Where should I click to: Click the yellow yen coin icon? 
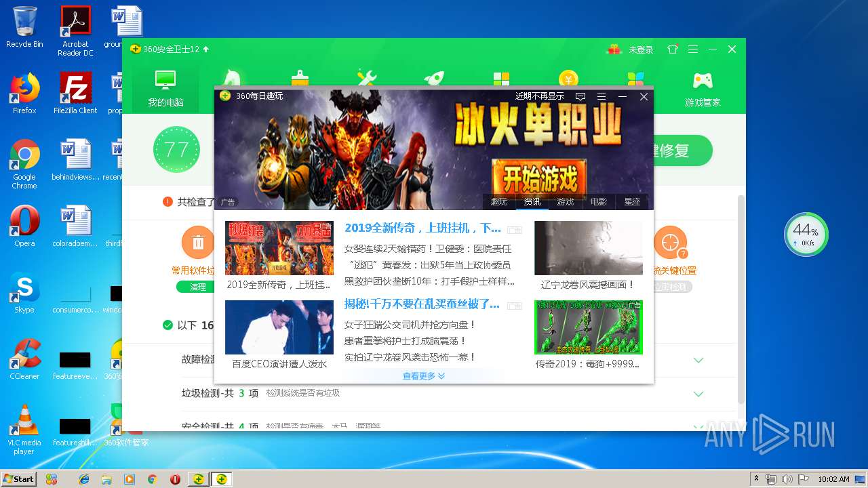(x=568, y=77)
